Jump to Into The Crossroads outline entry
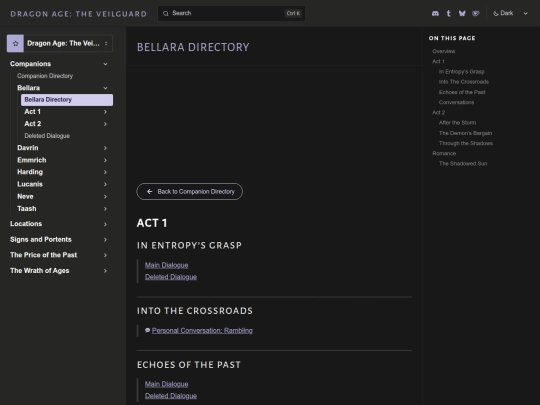Screen dimensions: 540x405 tap(464, 82)
